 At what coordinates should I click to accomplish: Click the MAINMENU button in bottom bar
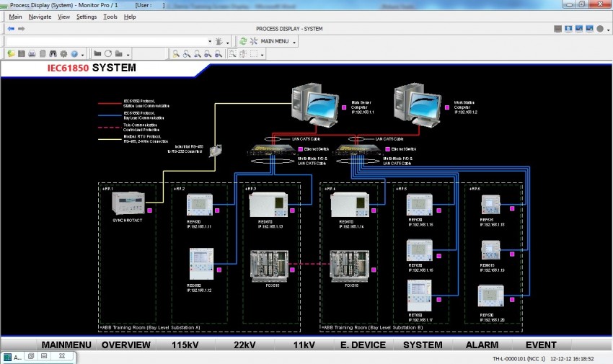[66, 345]
